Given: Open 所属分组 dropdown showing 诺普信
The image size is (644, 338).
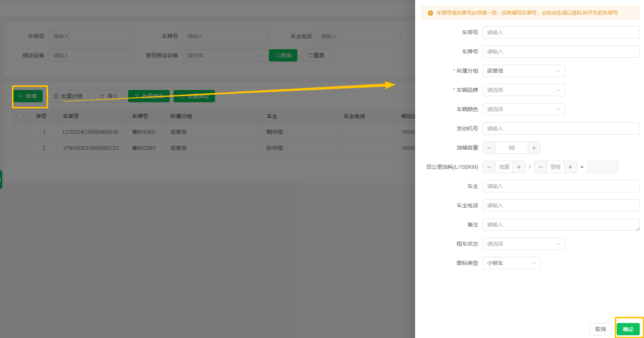Looking at the screenshot, I should tap(524, 71).
